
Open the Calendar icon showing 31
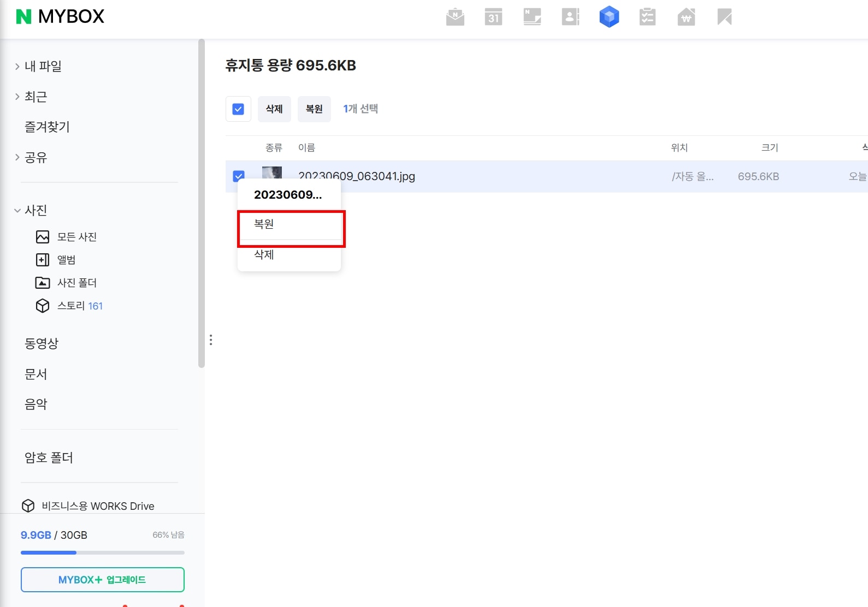(493, 17)
